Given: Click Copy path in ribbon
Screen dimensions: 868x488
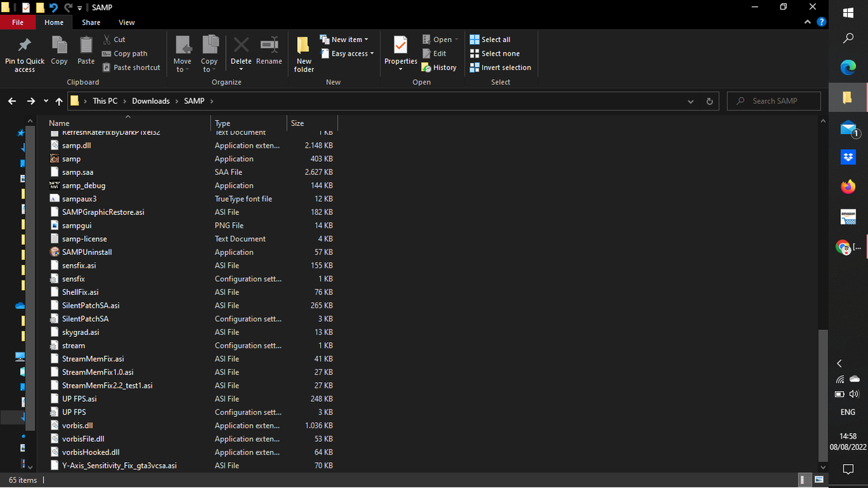Looking at the screenshot, I should 125,54.
